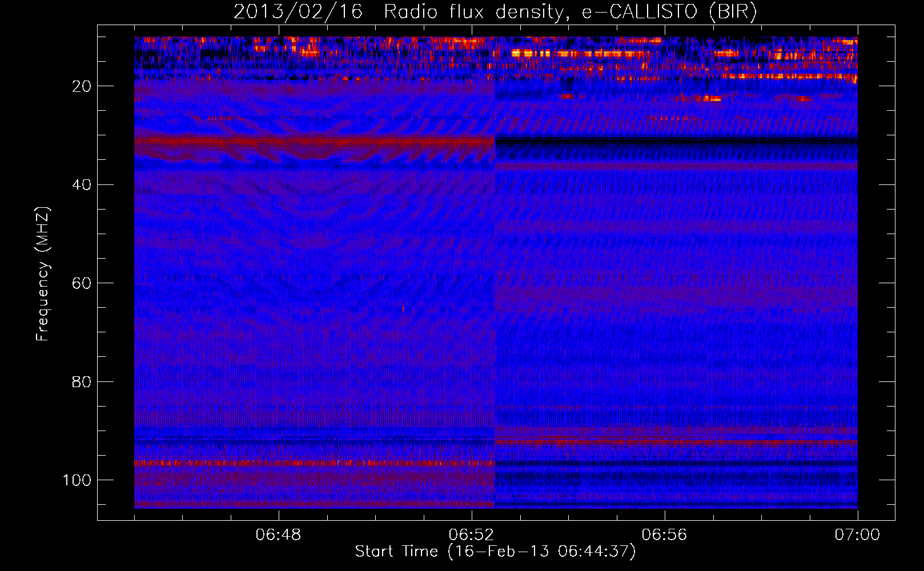
Task: Click the '40' frequency tick label
Action: point(82,184)
